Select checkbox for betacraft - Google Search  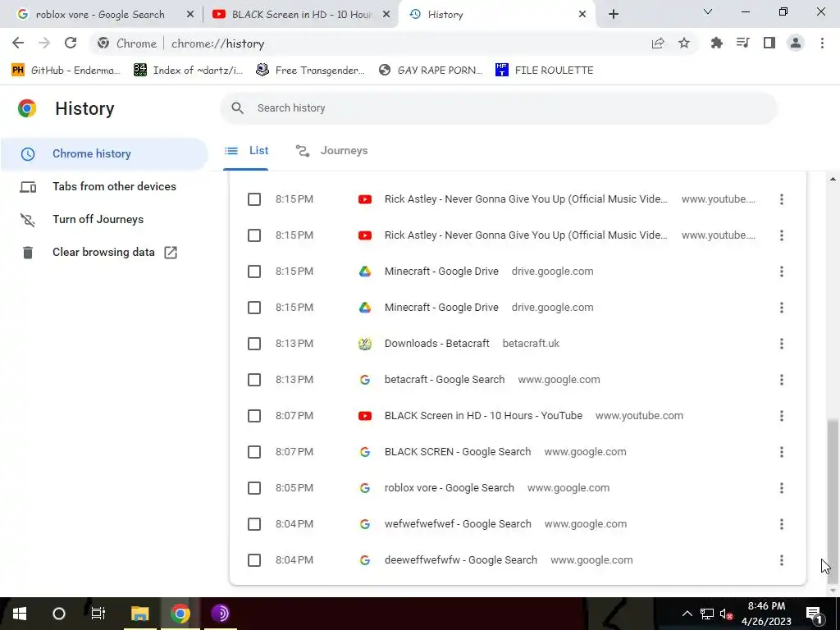(254, 380)
